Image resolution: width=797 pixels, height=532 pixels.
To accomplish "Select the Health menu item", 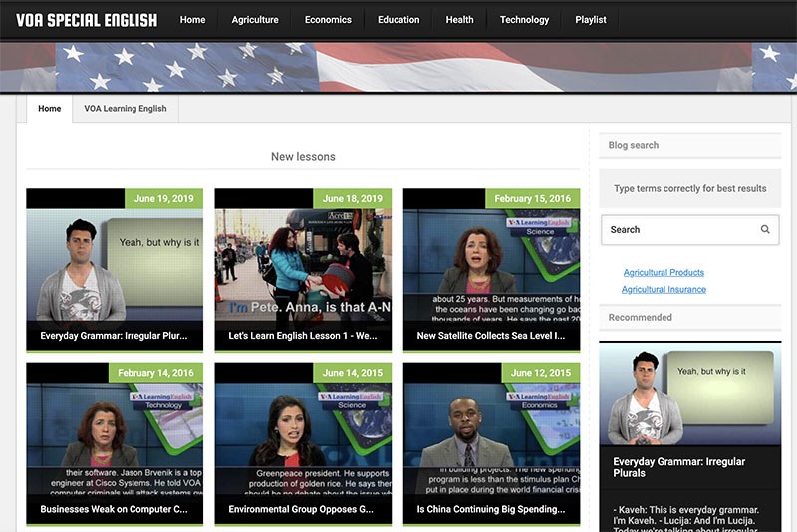I will [x=459, y=20].
